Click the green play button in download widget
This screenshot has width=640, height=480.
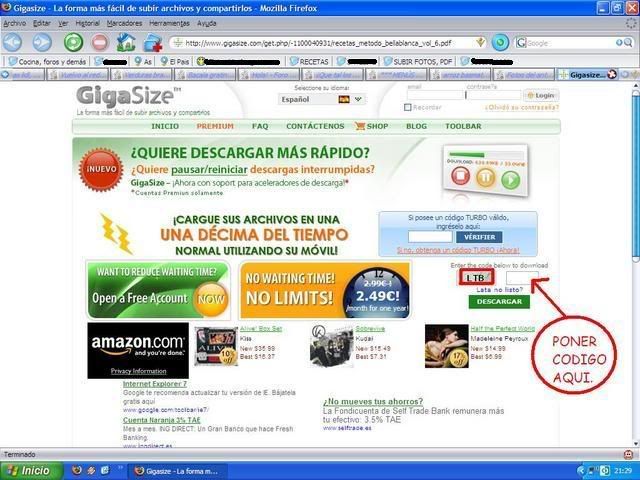point(511,180)
